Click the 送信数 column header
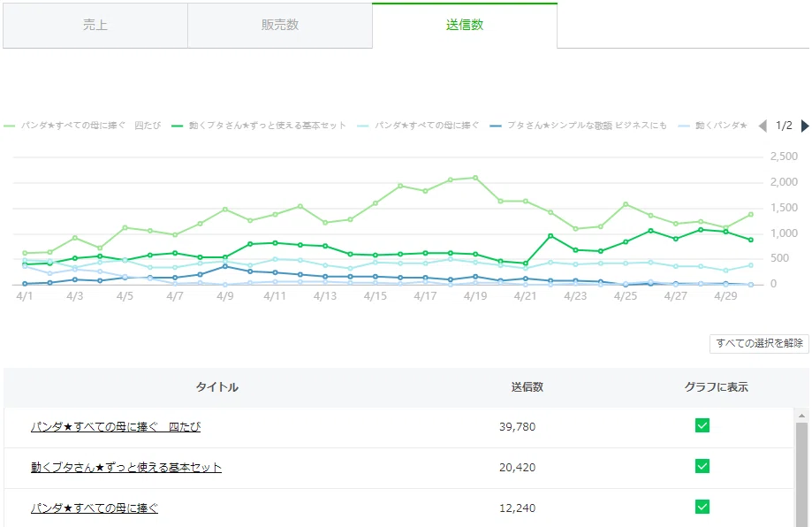The height and width of the screenshot is (527, 812). 527,387
